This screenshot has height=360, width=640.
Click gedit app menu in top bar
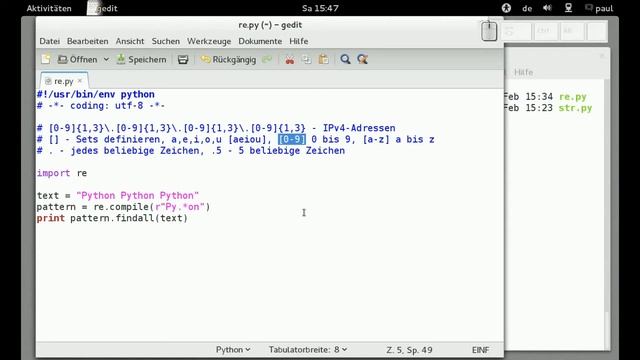103,8
